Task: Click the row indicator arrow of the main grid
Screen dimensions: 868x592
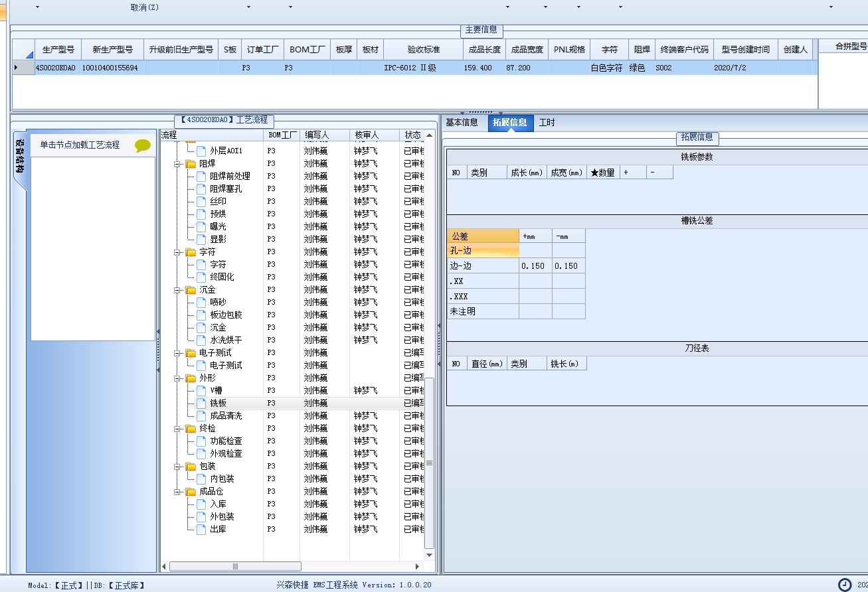Action: (x=17, y=68)
